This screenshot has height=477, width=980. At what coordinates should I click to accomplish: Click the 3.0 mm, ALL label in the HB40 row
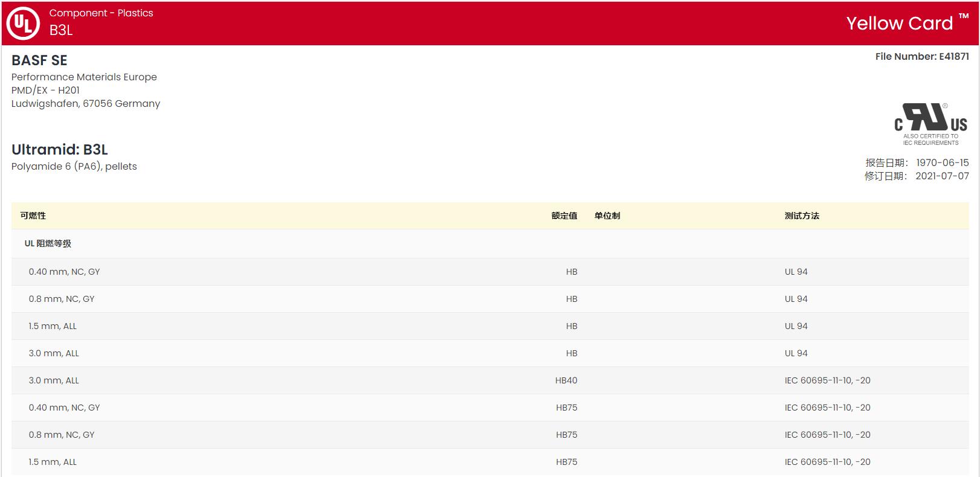coord(54,380)
